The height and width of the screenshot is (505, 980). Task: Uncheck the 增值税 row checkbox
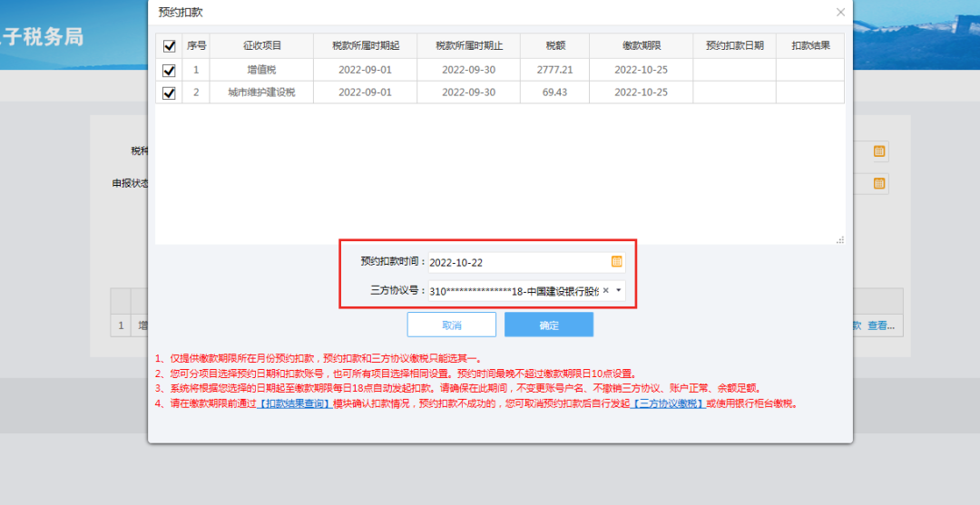tap(169, 70)
